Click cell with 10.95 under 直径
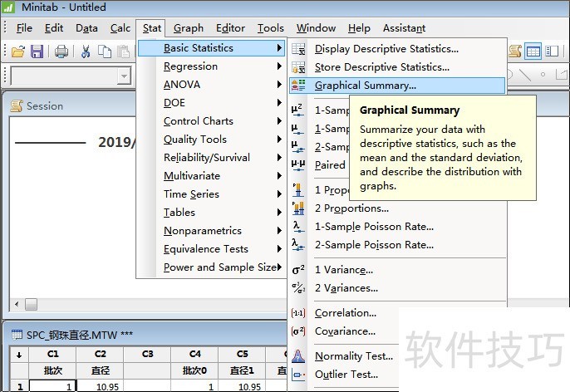Viewport: 570px width, 392px height. pyautogui.click(x=100, y=386)
